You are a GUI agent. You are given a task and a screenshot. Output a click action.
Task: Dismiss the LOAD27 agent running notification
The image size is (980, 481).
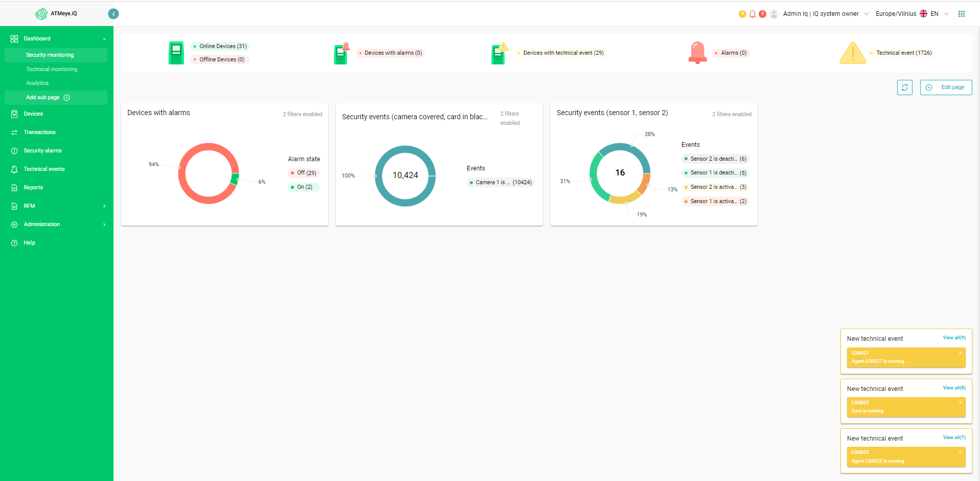[x=960, y=353]
